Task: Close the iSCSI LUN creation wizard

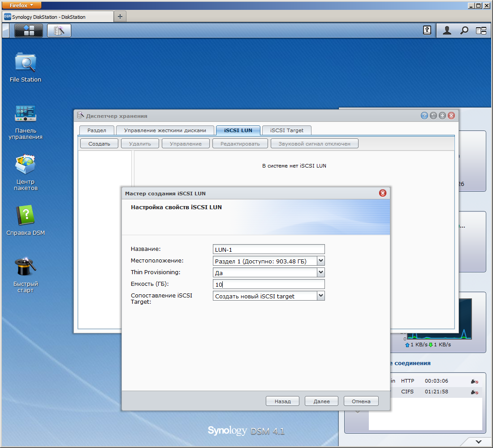Action: point(383,193)
